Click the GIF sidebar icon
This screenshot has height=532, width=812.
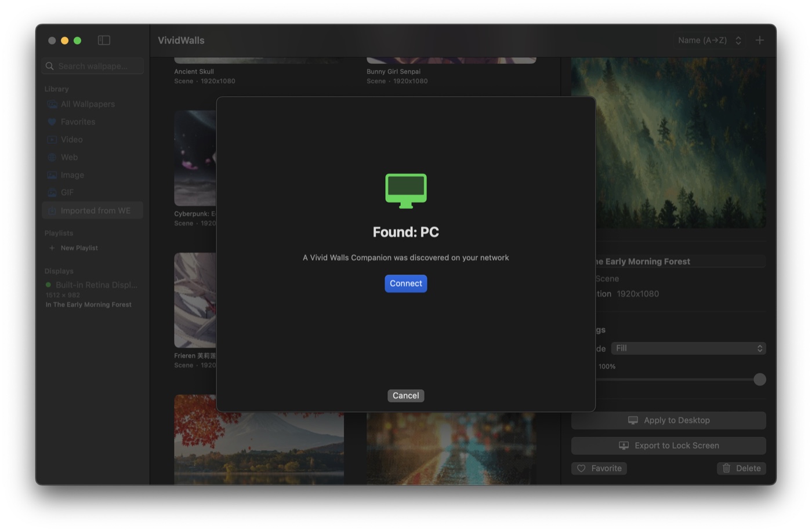[x=52, y=192]
